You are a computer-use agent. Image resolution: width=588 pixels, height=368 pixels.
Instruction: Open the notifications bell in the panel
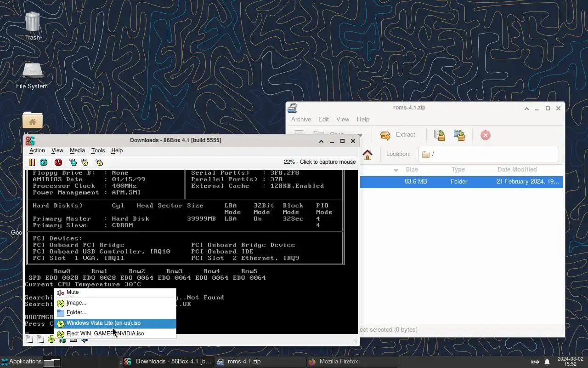click(547, 362)
